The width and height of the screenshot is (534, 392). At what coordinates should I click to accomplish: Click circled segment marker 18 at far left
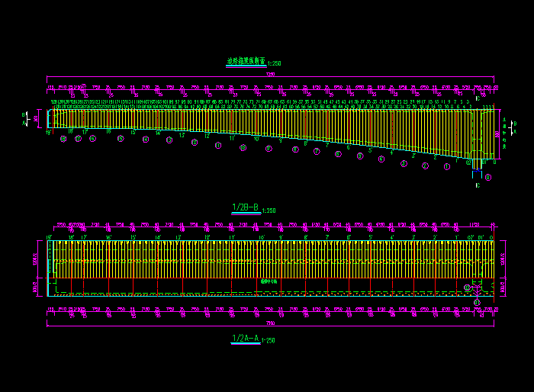[64, 139]
